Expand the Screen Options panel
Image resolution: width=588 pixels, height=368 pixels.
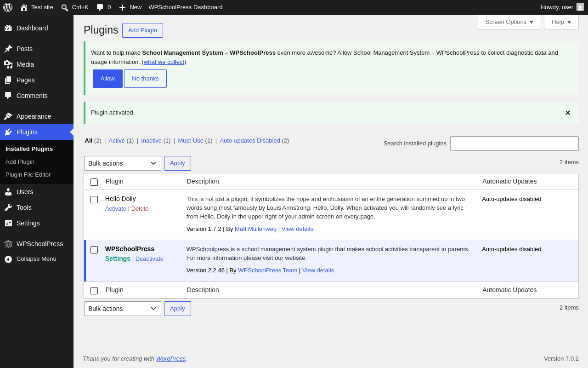tap(509, 22)
